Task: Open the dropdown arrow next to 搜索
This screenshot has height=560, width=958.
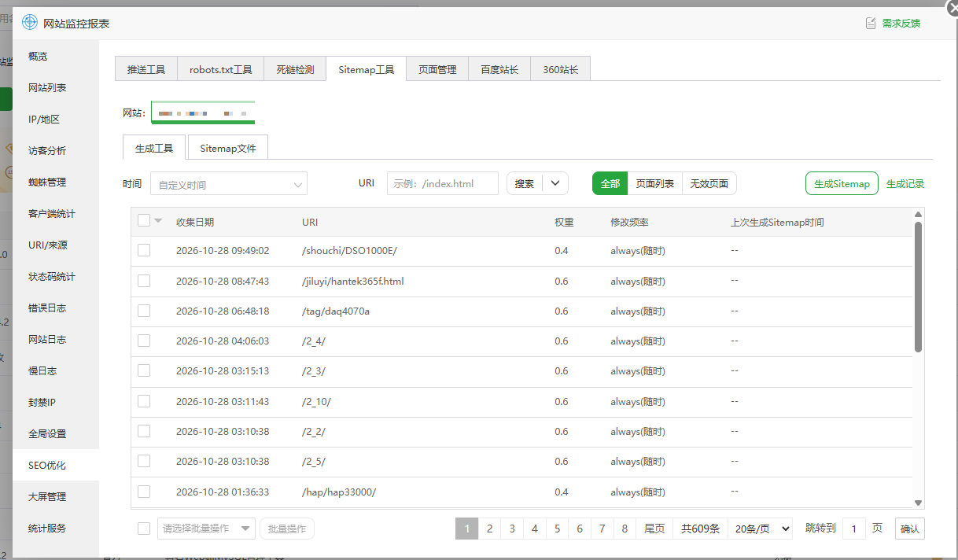Action: 555,183
